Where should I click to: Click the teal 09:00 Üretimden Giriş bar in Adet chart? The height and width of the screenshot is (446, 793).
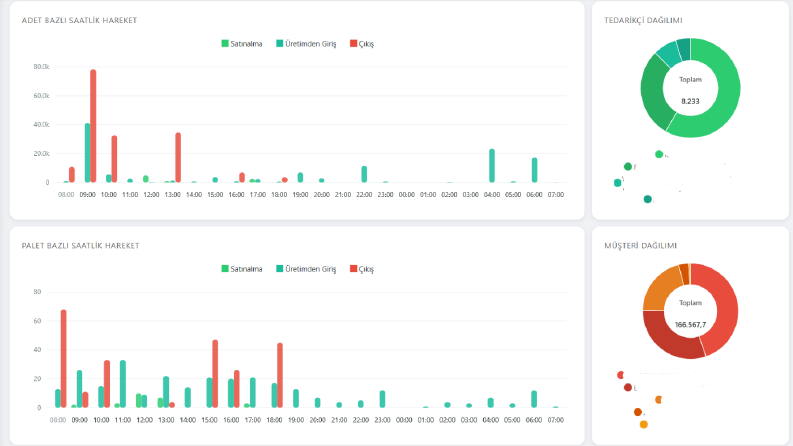point(87,153)
